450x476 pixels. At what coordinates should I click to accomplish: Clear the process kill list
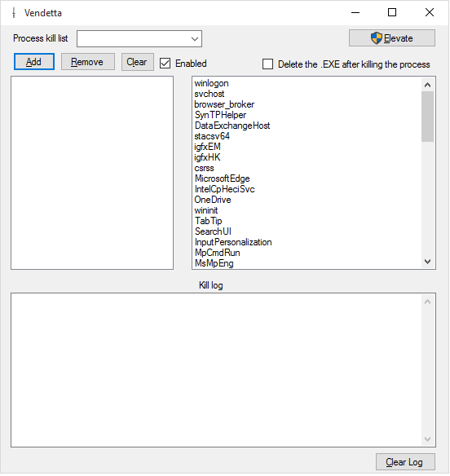[138, 62]
